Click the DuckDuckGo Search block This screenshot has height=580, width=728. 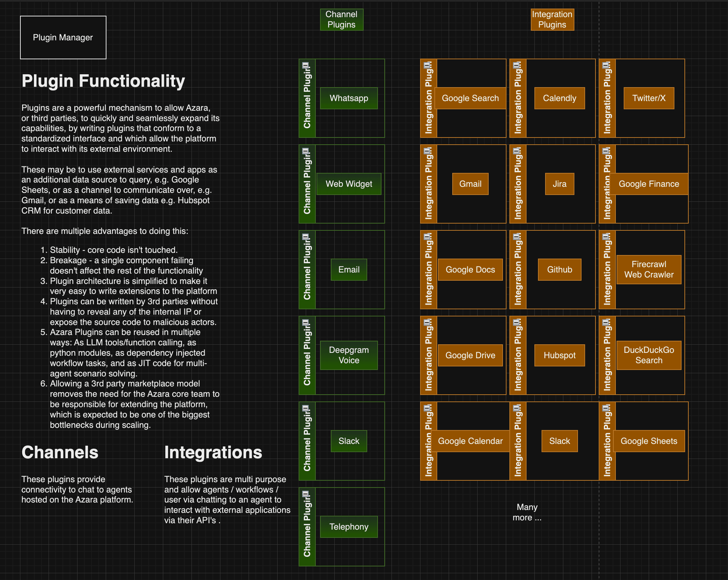click(x=649, y=355)
